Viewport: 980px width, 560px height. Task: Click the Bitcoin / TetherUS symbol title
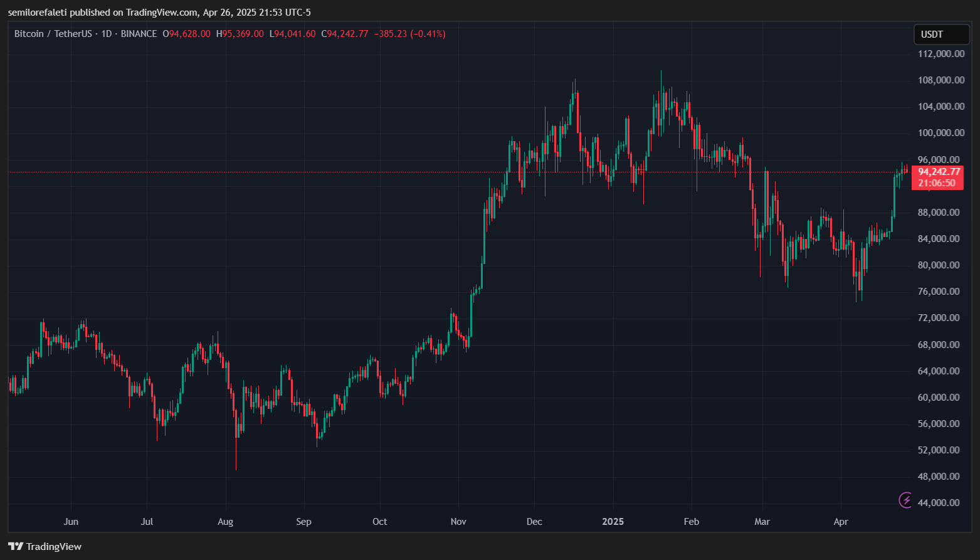click(x=53, y=34)
